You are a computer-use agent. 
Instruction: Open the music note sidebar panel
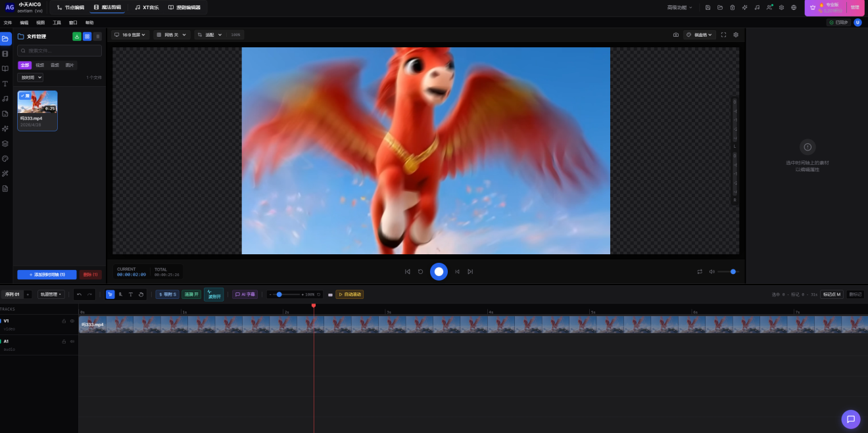[5, 99]
